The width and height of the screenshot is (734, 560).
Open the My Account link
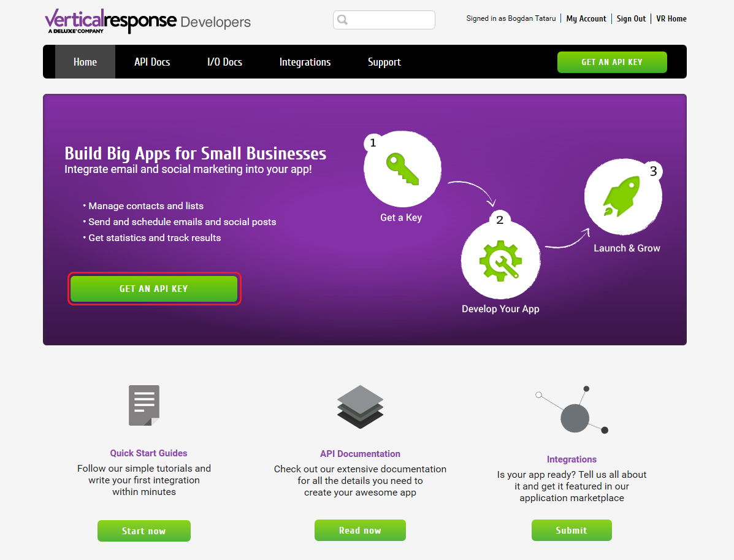point(586,19)
